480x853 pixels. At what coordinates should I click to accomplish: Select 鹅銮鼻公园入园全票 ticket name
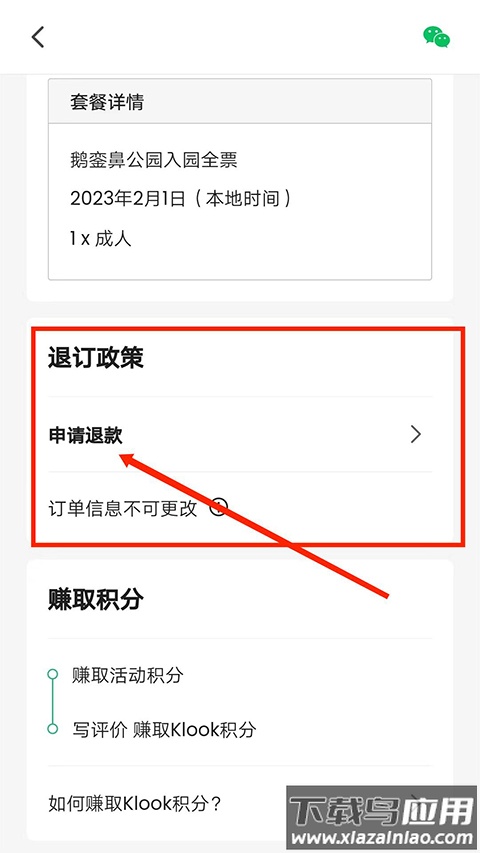tap(154, 160)
